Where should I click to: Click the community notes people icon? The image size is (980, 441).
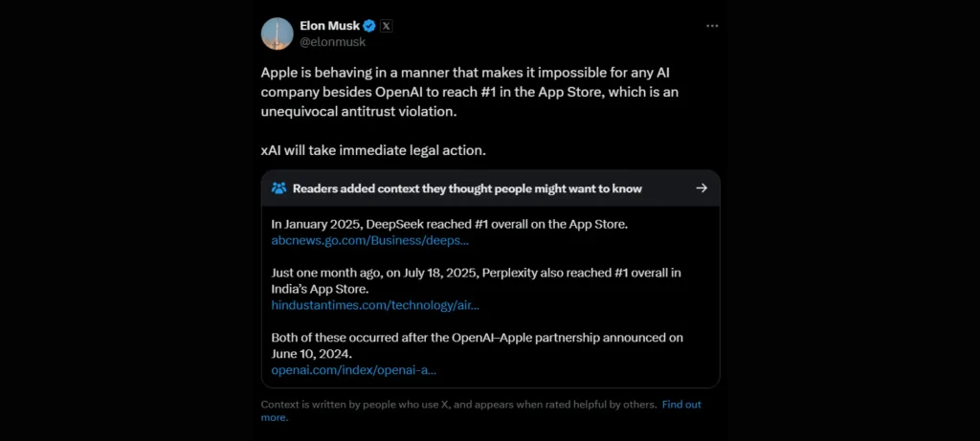coord(278,188)
